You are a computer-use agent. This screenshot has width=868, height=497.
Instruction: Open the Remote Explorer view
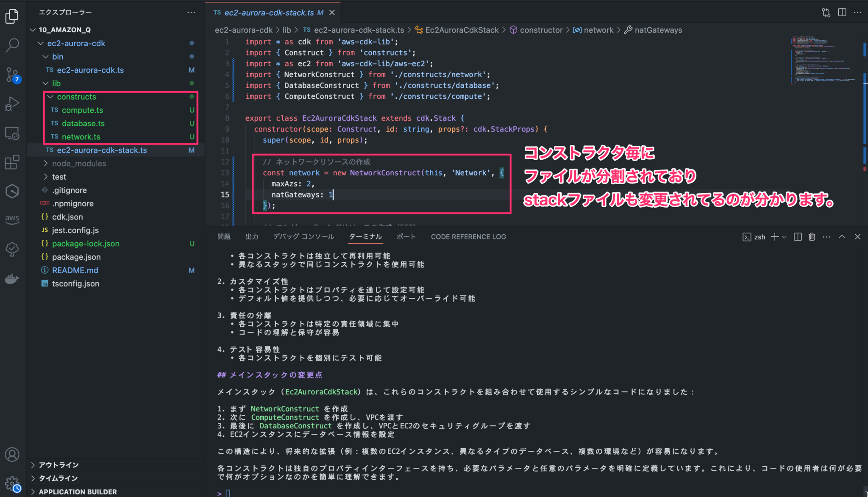(x=12, y=133)
